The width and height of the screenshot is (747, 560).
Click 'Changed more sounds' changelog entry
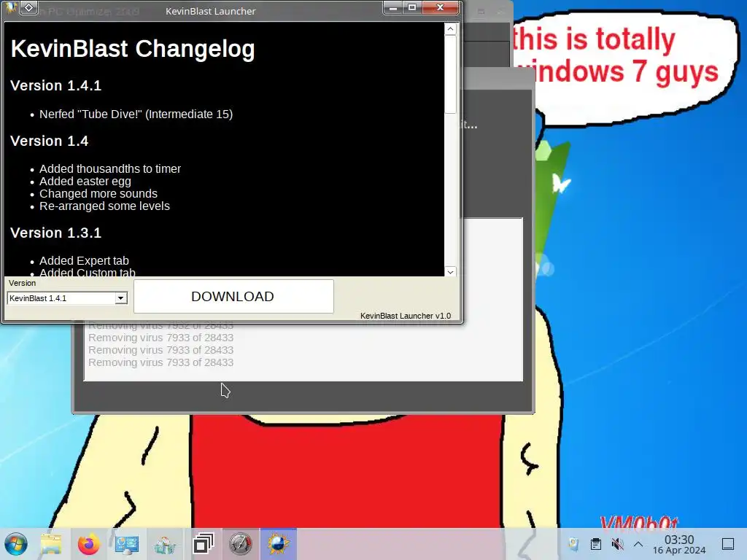pos(98,194)
